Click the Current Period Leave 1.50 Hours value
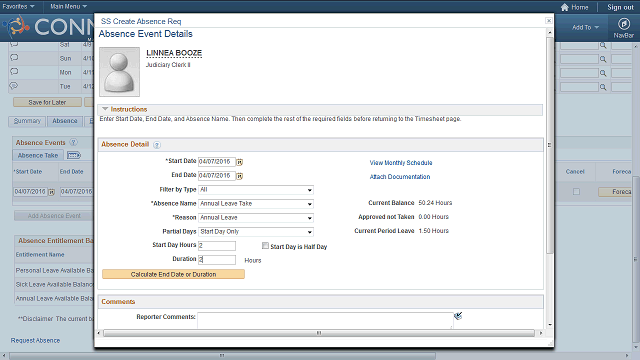640x360 pixels. point(433,231)
